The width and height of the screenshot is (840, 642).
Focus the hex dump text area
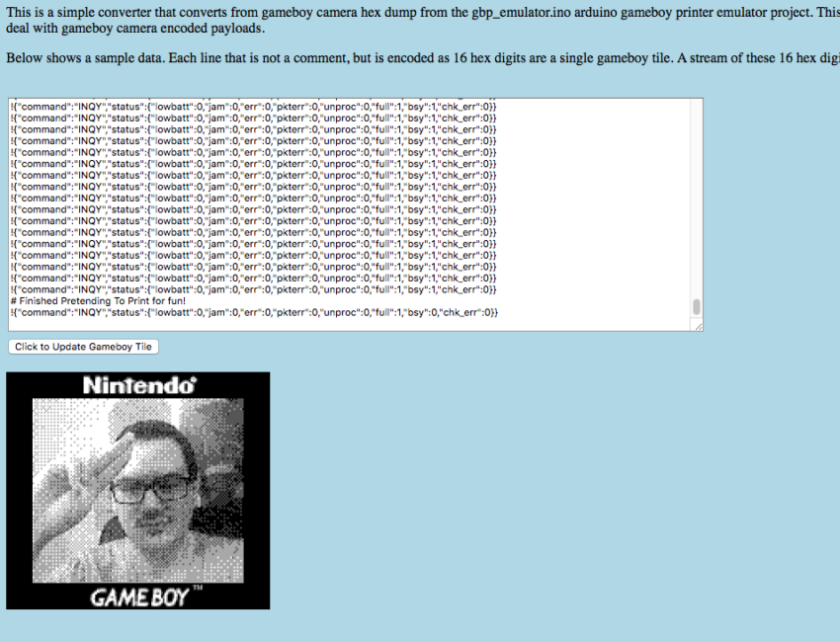point(355,214)
